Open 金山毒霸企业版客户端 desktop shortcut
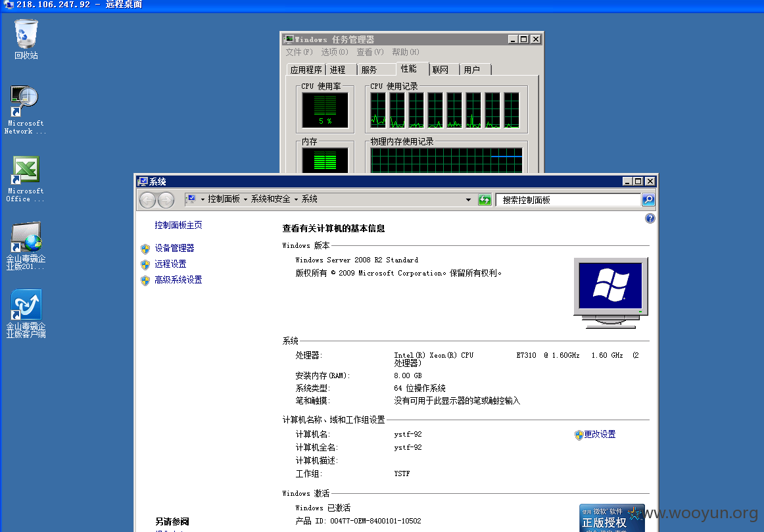The image size is (764, 532). (x=26, y=313)
